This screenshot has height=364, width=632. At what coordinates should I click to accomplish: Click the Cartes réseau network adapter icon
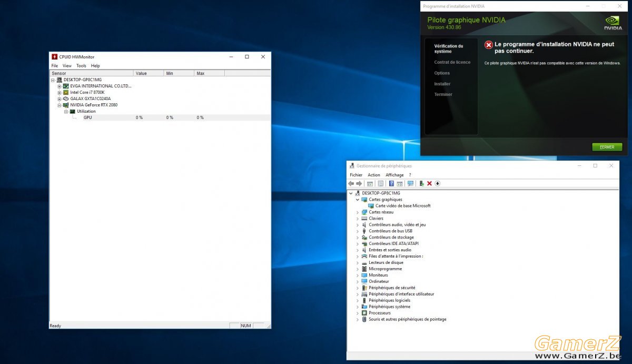pyautogui.click(x=364, y=212)
